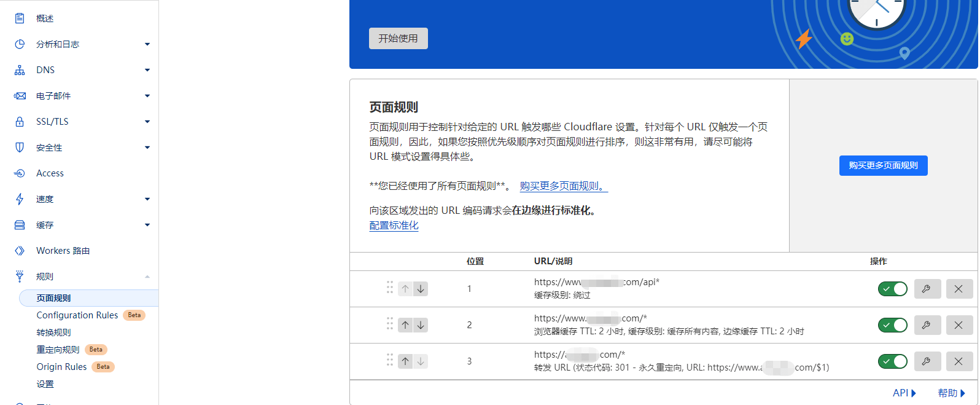Toggle off rule 2 cache-everything switch

pyautogui.click(x=893, y=325)
